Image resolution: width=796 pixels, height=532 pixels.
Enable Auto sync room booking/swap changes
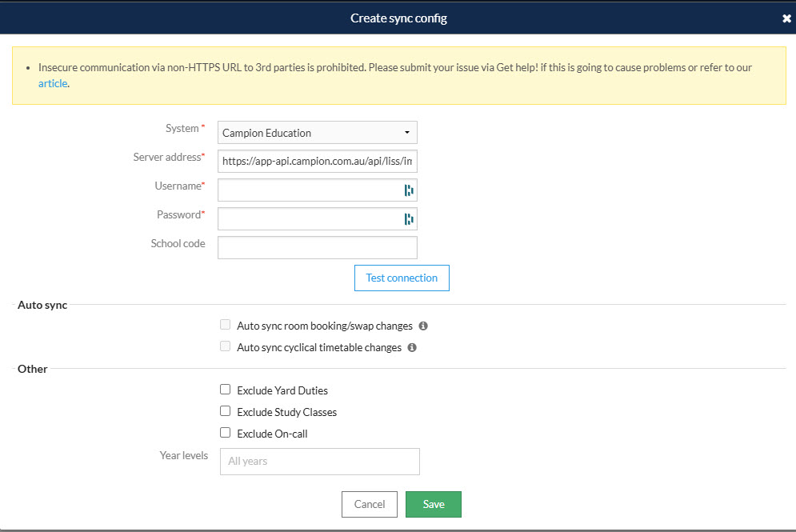tap(226, 326)
